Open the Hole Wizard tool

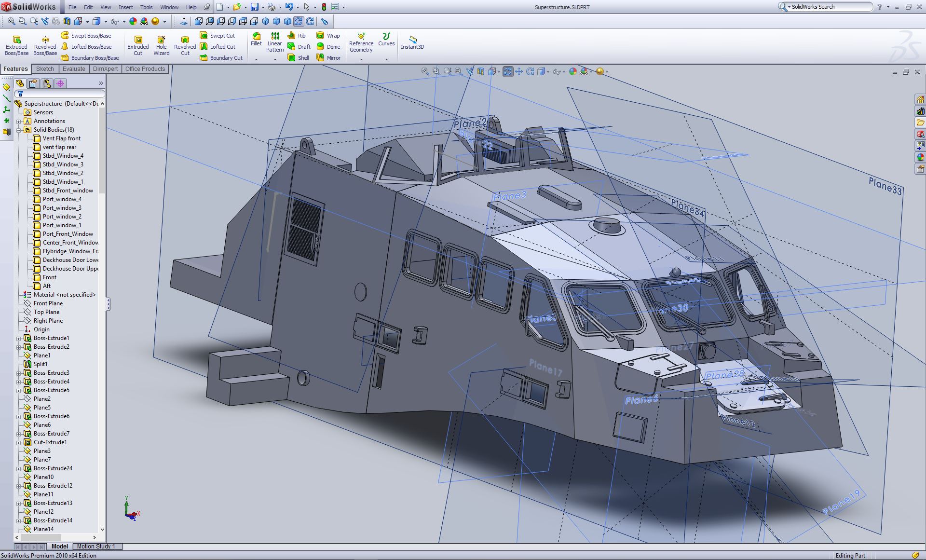(161, 45)
